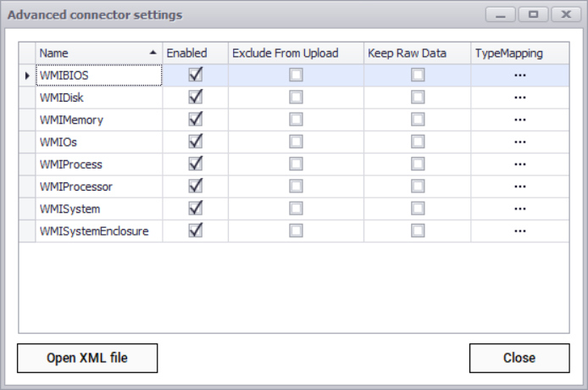The height and width of the screenshot is (390, 588).
Task: Click the Open XML file button
Action: click(87, 358)
